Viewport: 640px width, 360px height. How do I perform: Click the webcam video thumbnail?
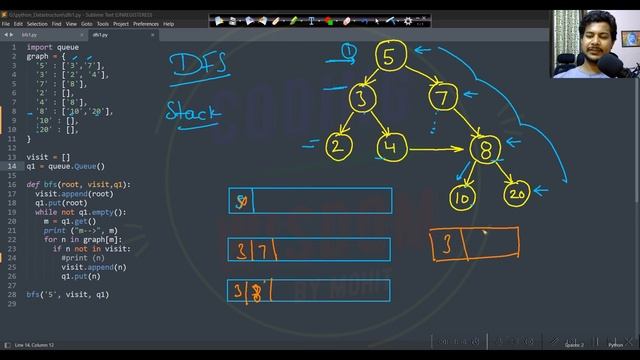[x=596, y=44]
